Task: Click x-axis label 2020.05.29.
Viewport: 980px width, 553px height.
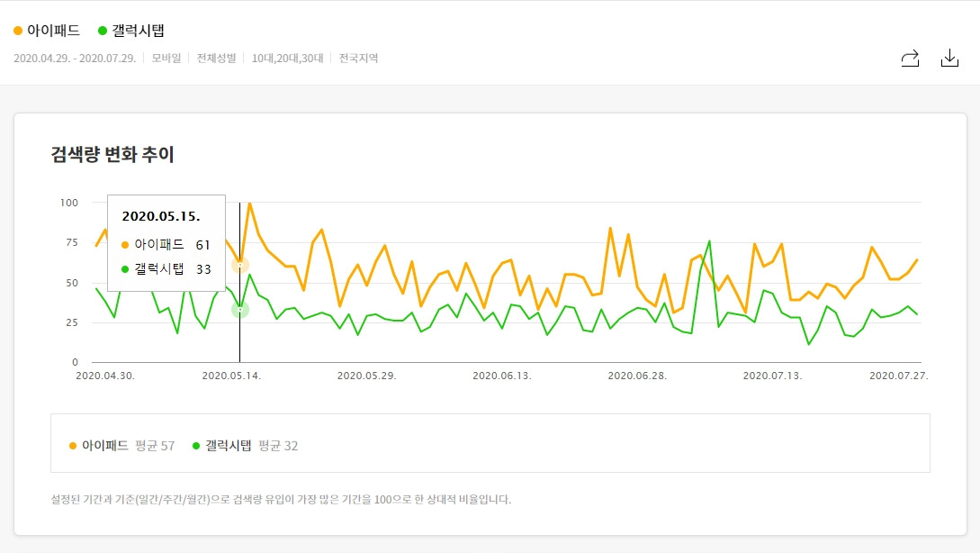Action: tap(367, 376)
